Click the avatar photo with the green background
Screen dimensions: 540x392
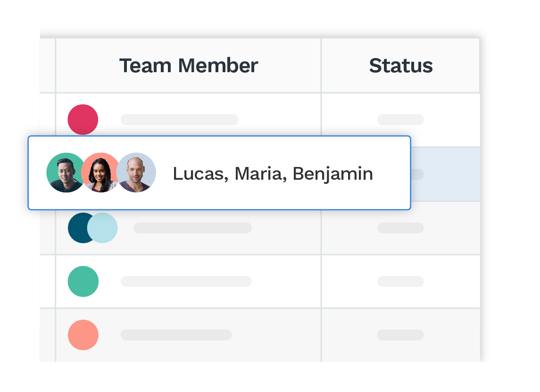(x=66, y=173)
